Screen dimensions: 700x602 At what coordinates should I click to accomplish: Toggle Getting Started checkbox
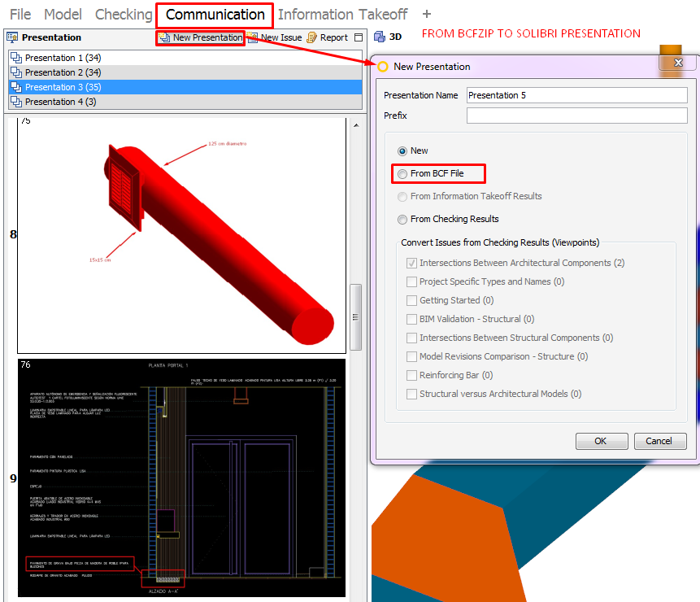tap(411, 300)
